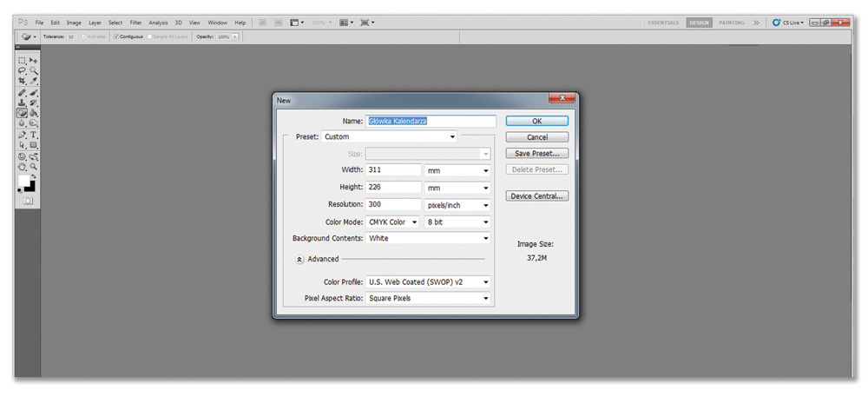
Task: Click the Device Central button
Action: tap(537, 196)
